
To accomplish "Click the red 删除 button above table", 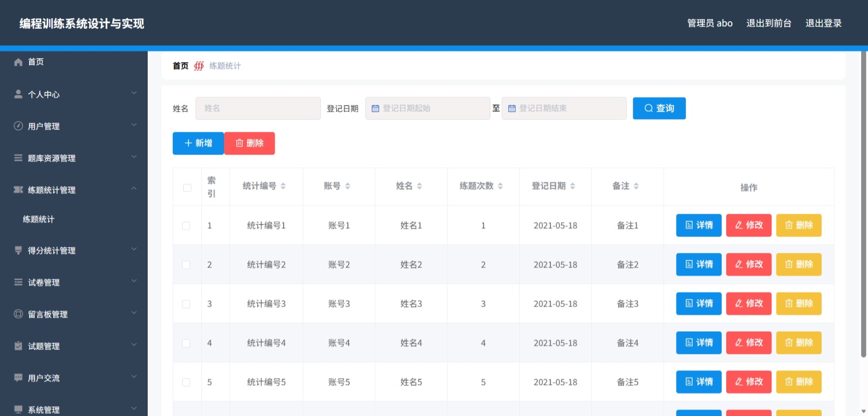I will click(x=250, y=143).
